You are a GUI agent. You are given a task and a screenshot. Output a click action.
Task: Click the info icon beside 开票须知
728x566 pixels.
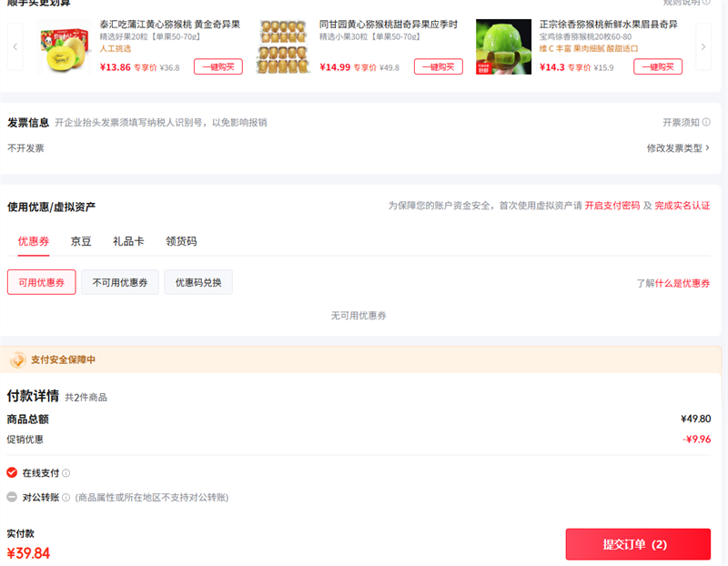pyautogui.click(x=707, y=123)
